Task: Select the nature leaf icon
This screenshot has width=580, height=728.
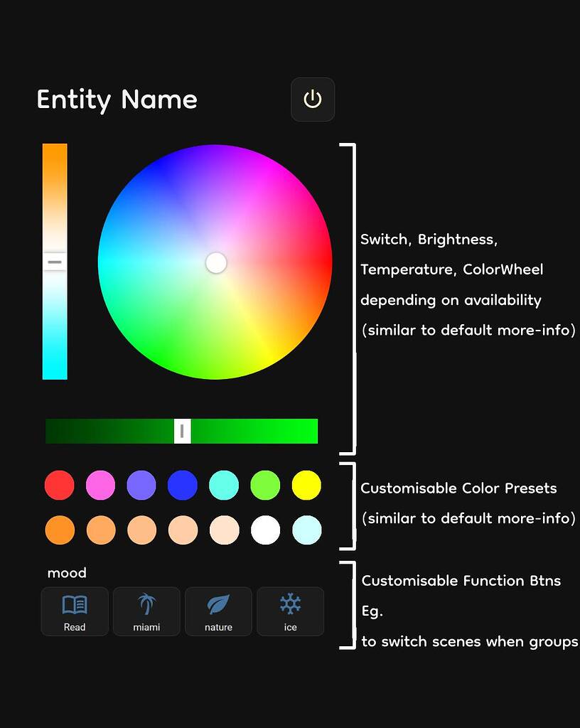Action: coord(217,604)
